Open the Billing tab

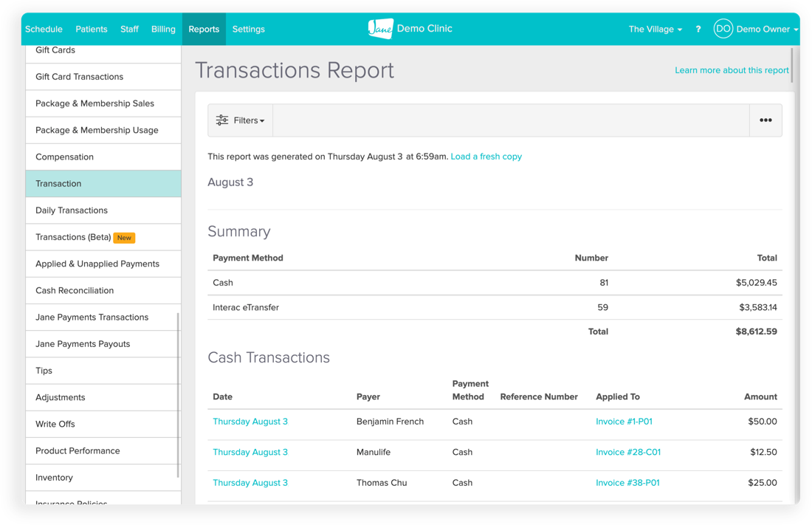[x=163, y=30]
